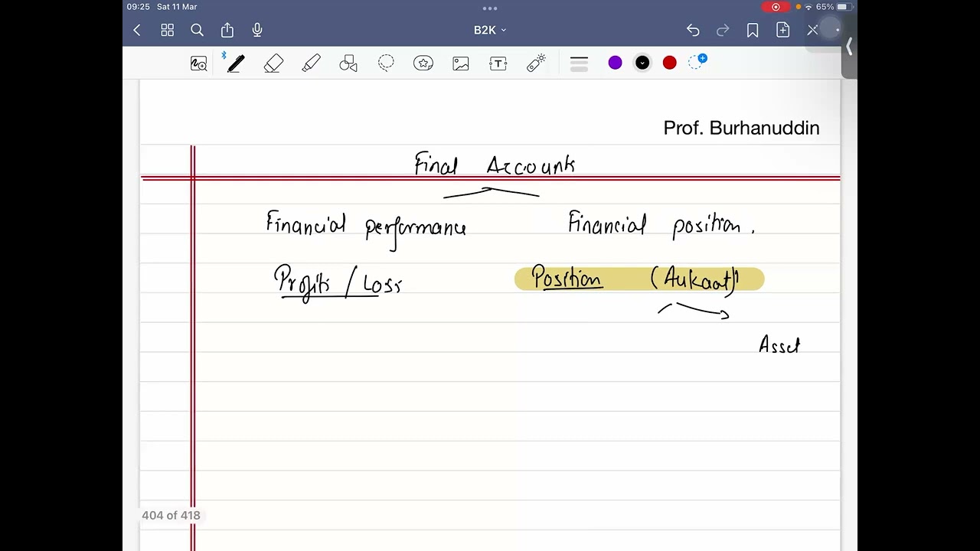This screenshot has height=551, width=980.
Task: Open the Elements sticker tool
Action: (x=423, y=64)
